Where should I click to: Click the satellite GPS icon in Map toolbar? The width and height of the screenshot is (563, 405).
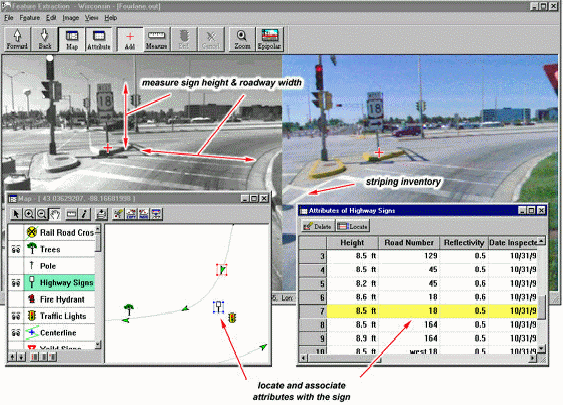tap(118, 214)
